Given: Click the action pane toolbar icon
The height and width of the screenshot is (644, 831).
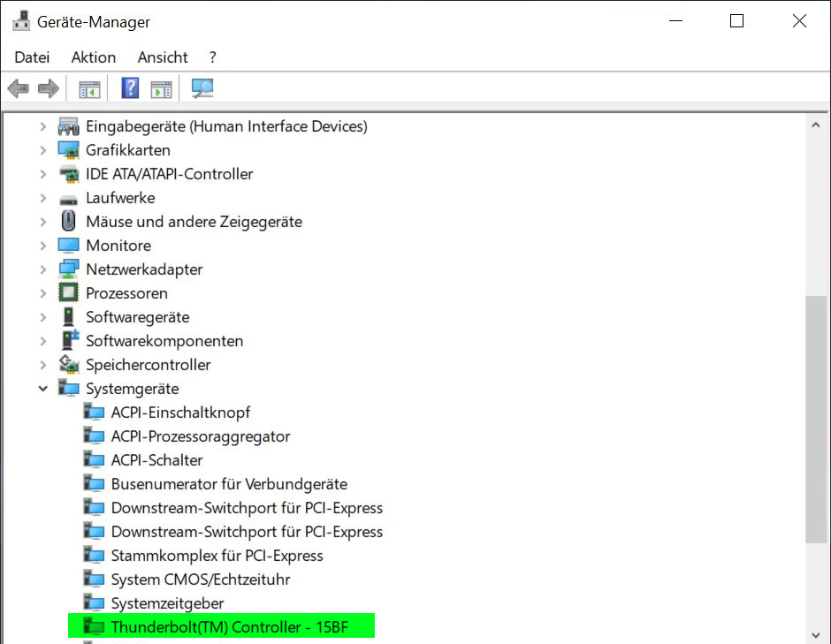Looking at the screenshot, I should pos(161,89).
